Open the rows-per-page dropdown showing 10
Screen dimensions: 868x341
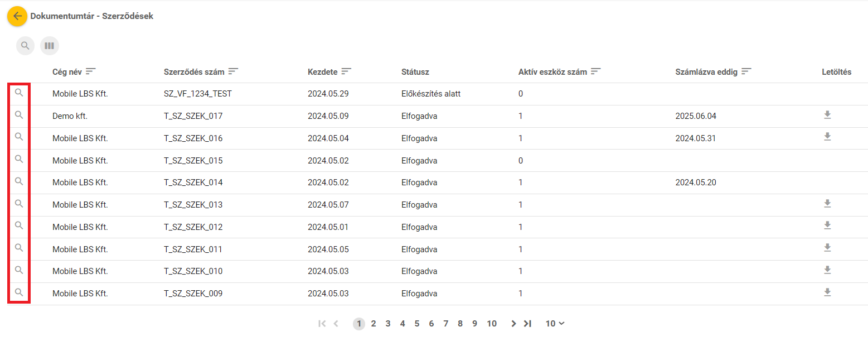(x=555, y=324)
